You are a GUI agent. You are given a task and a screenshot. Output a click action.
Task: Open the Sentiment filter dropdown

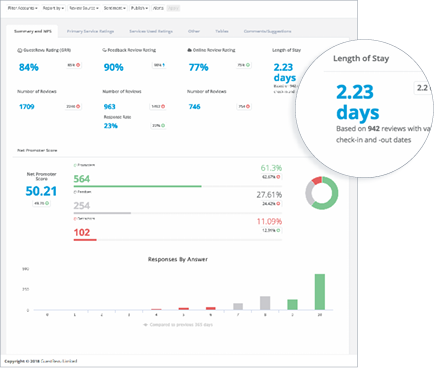pos(114,8)
